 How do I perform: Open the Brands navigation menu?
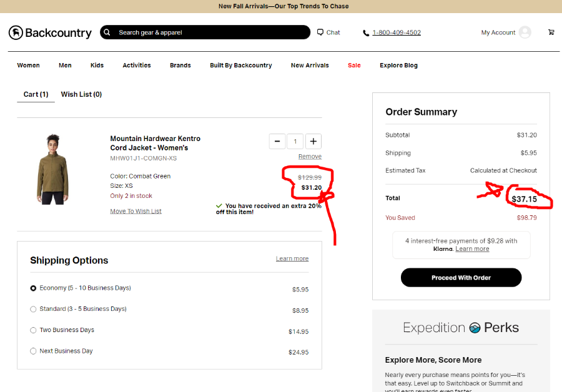[x=180, y=65]
